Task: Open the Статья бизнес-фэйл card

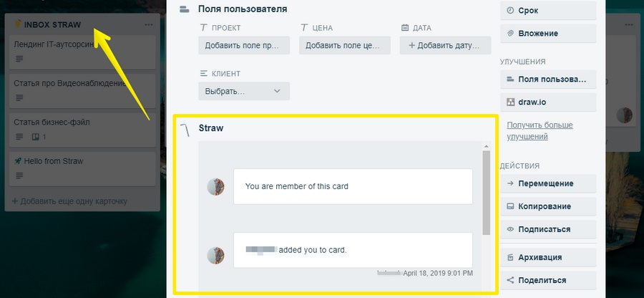Action: pos(82,130)
